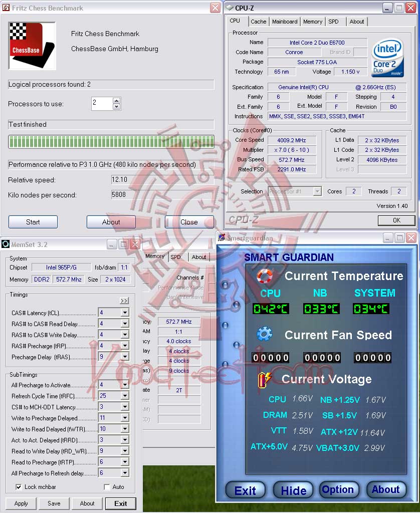This screenshot has height=513, width=420.
Task: Click OK in CPU-Z window
Action: coord(396,220)
